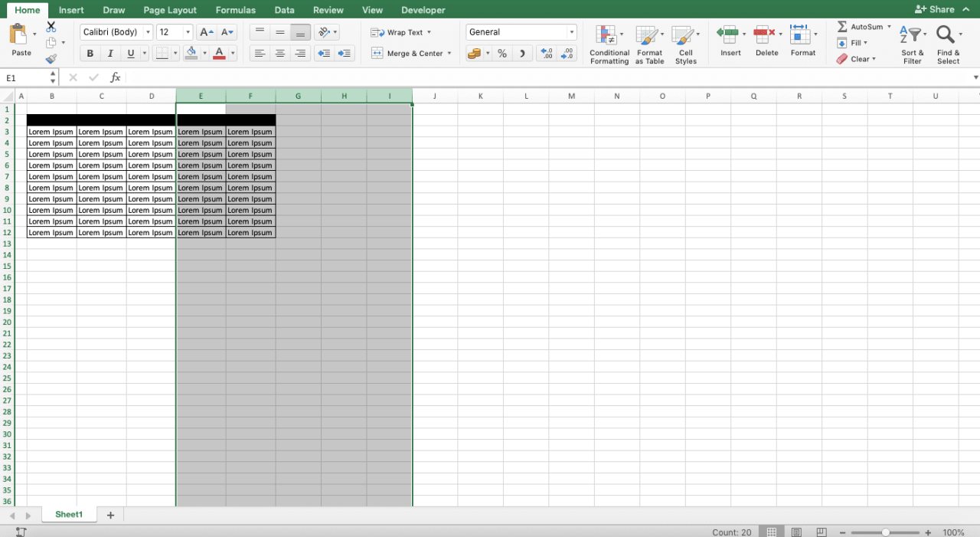Open the Page Layout tab

tap(170, 10)
